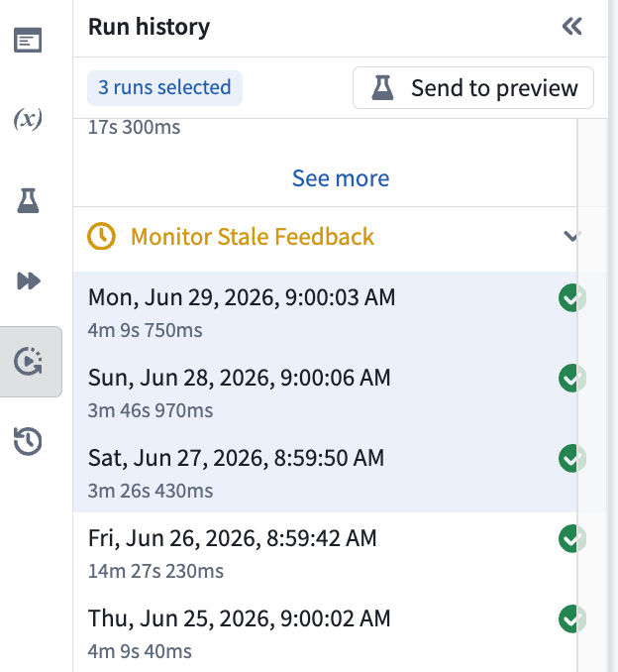618x672 pixels.
Task: Click the 4m 9s 750ms duration text
Action: click(x=146, y=330)
